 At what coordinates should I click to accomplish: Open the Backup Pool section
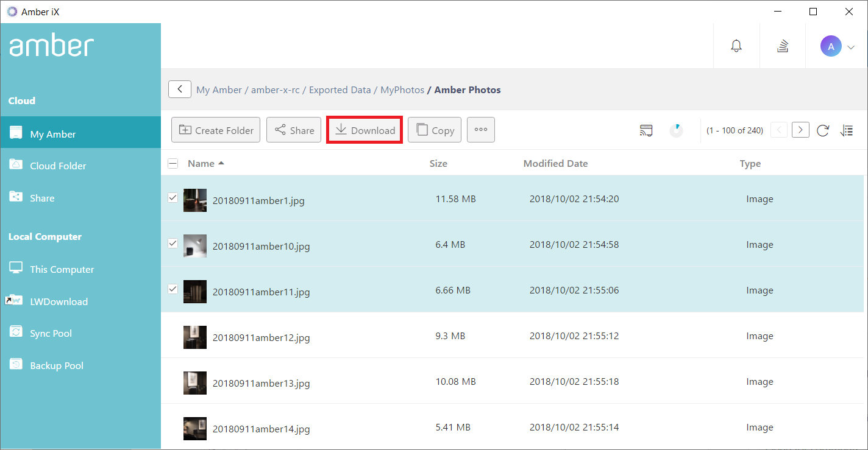[57, 365]
